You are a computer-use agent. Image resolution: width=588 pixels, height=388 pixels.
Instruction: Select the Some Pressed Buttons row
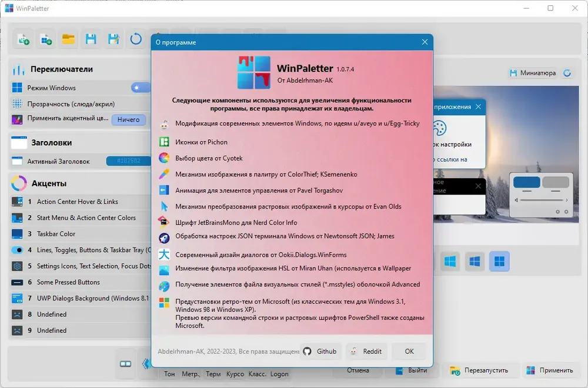pos(81,282)
